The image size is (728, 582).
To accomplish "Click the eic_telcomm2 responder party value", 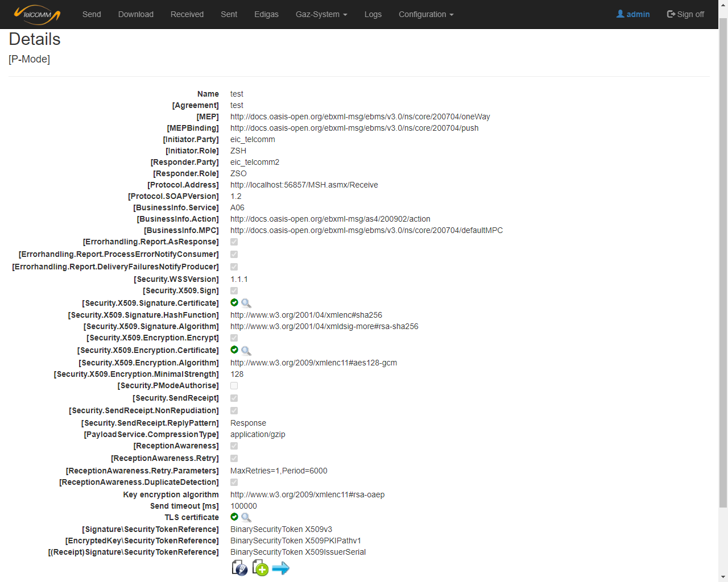I will (255, 162).
